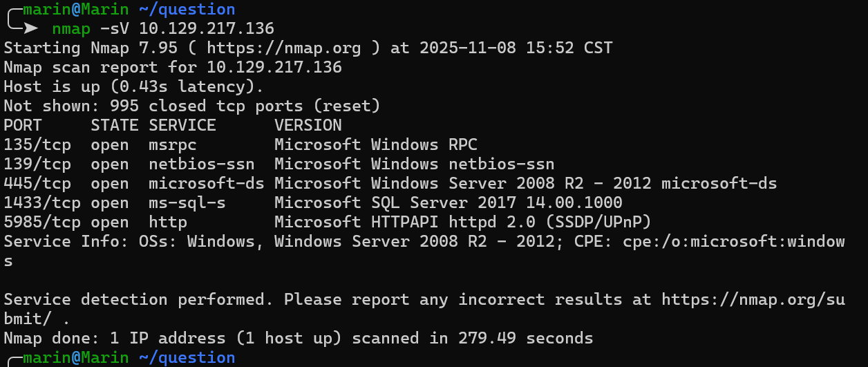The image size is (868, 367).
Task: Click the VERSION column header
Action: [308, 126]
